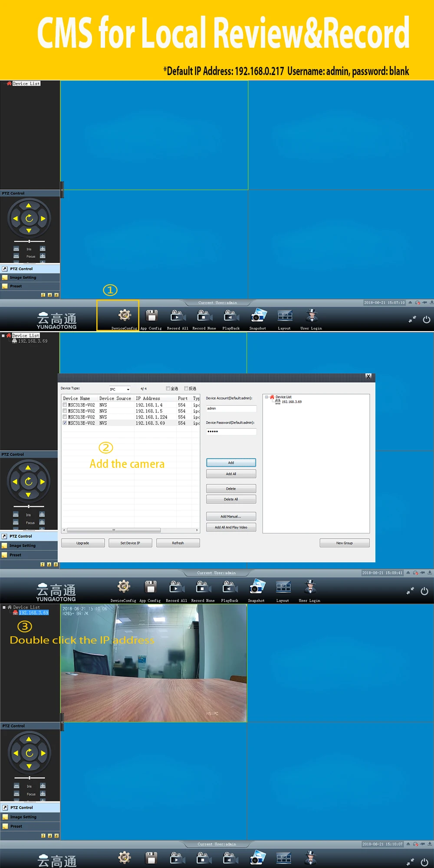The width and height of the screenshot is (434, 868).
Task: Click PTZ center rotate icon in the 15:07:10 screenshot
Action: [29, 218]
